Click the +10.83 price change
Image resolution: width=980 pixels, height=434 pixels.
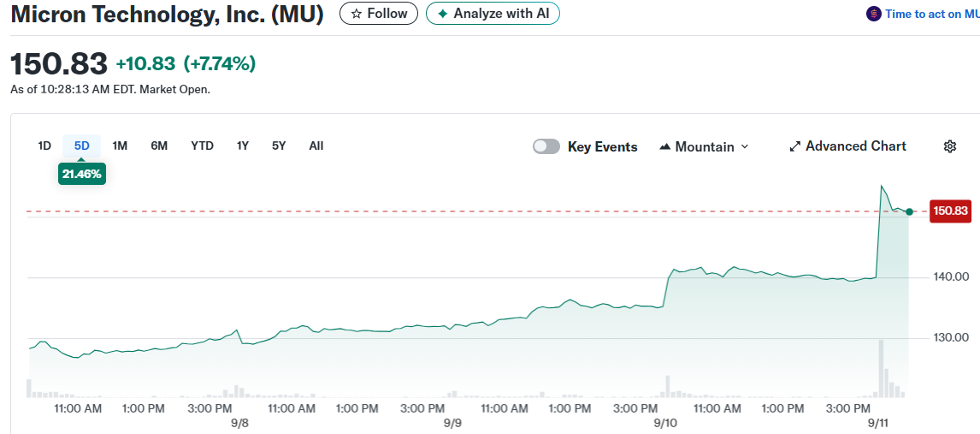coord(146,63)
